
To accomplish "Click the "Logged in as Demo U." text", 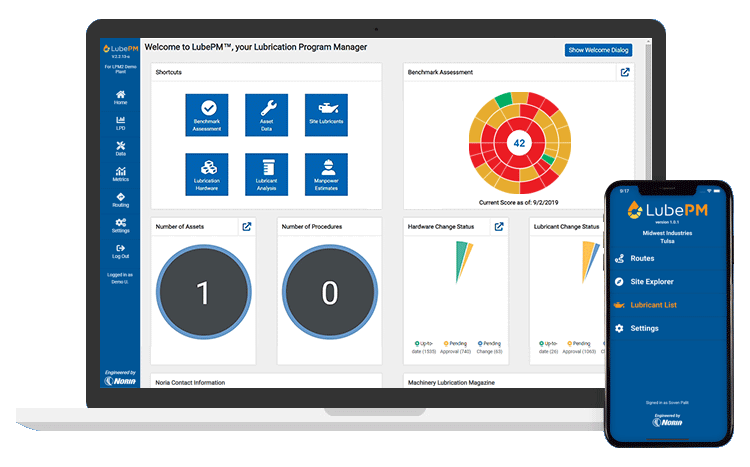I will [120, 278].
